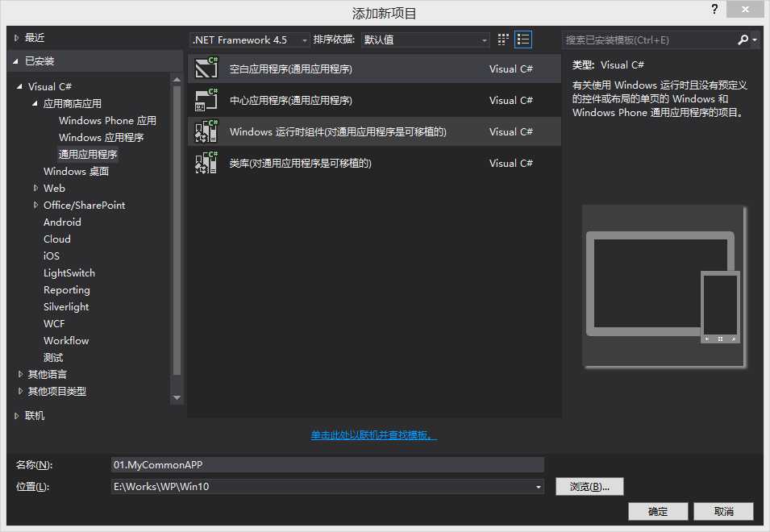Screen dimensions: 770x532
Task: Expand the Web tree node
Action: [35, 188]
